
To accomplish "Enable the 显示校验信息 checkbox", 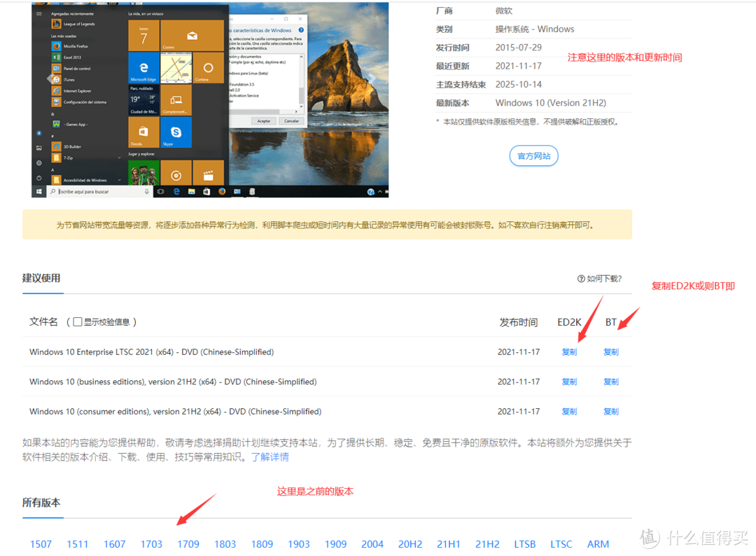I will point(78,322).
